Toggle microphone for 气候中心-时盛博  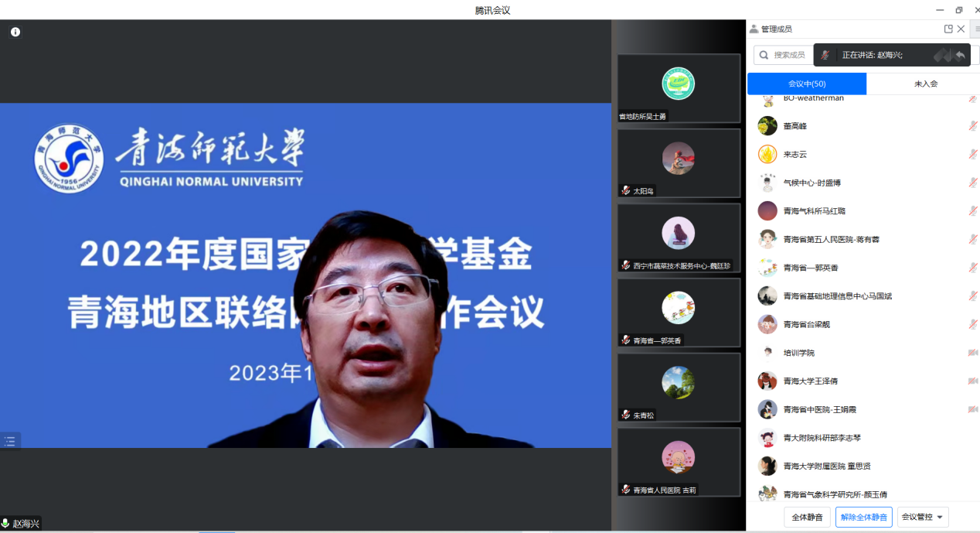coord(972,183)
